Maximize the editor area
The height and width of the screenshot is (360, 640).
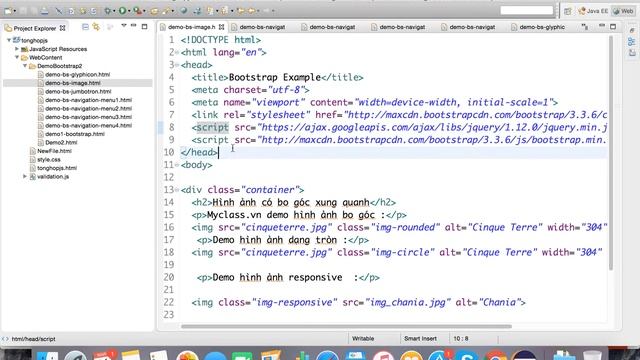613,27
